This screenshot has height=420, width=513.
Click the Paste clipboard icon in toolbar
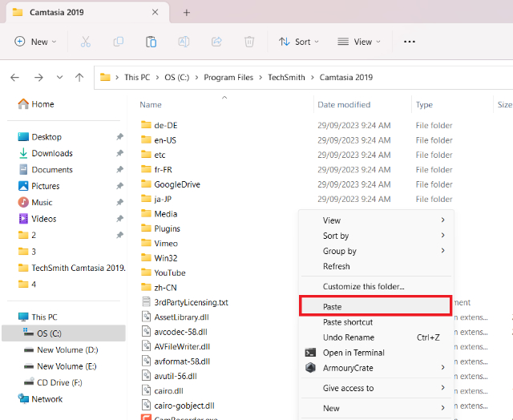point(151,42)
